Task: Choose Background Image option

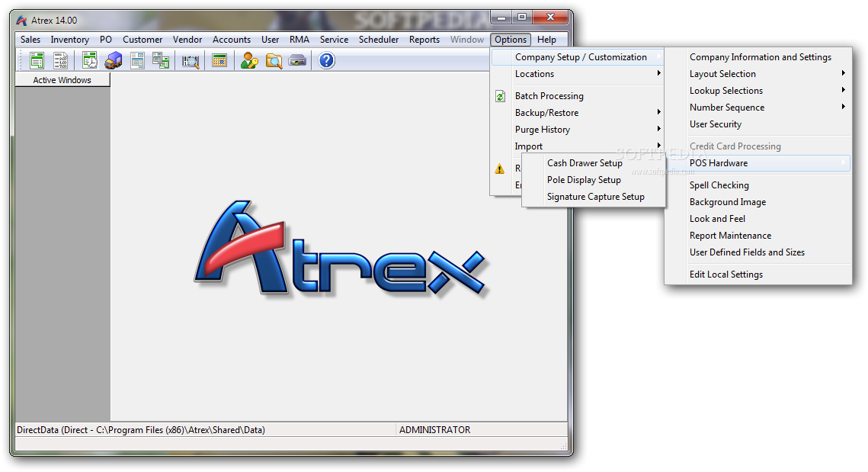Action: 757,201
